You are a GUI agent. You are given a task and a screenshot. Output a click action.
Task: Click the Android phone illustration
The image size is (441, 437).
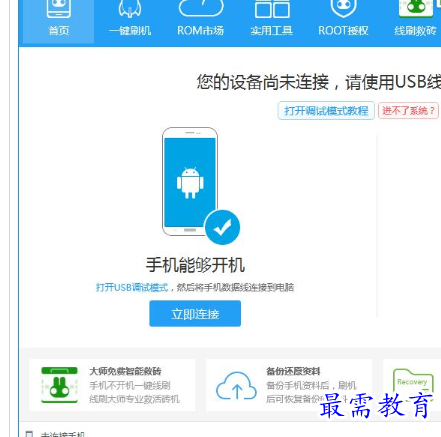(190, 182)
